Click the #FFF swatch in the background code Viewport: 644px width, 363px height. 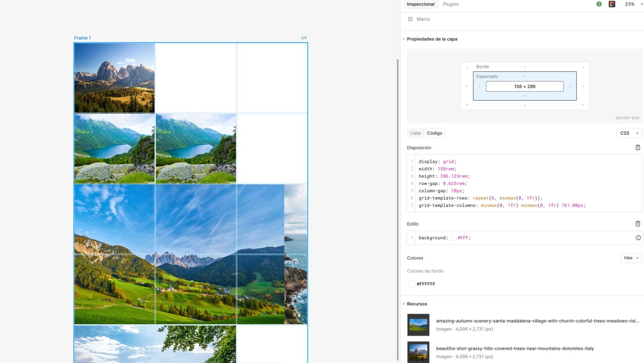point(454,238)
